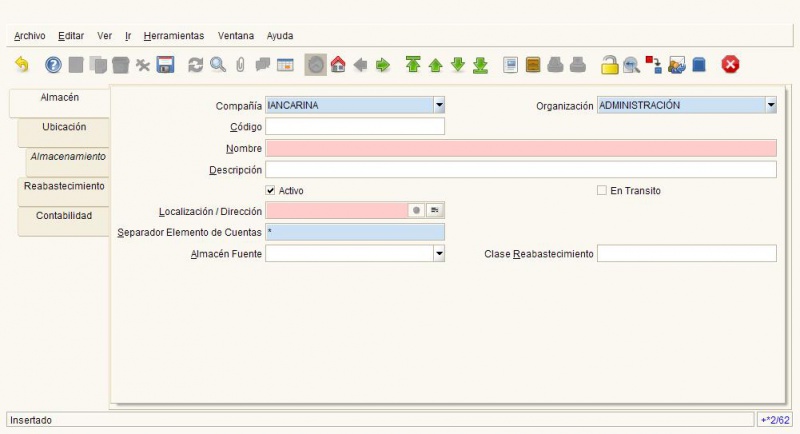
Task: Uncheck the Activo checkbox
Action: pyautogui.click(x=270, y=190)
